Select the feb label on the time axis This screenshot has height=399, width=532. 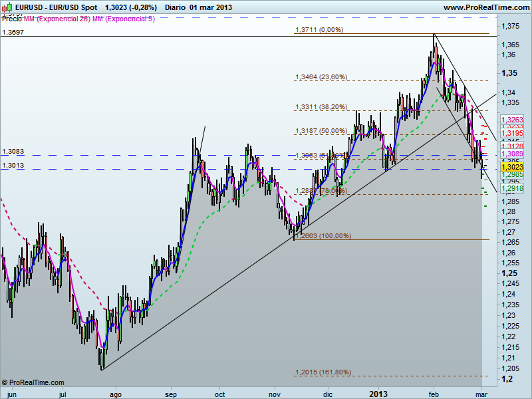434,394
